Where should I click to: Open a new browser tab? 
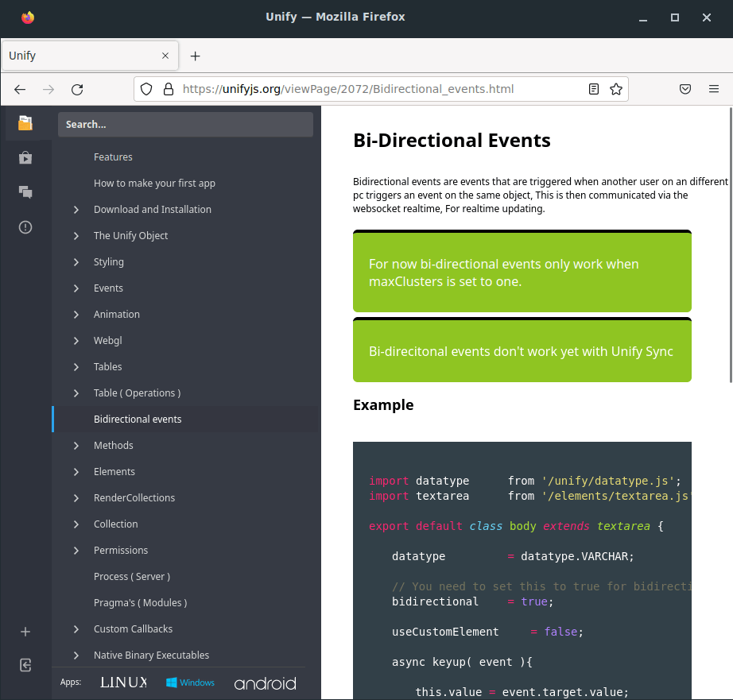click(196, 56)
